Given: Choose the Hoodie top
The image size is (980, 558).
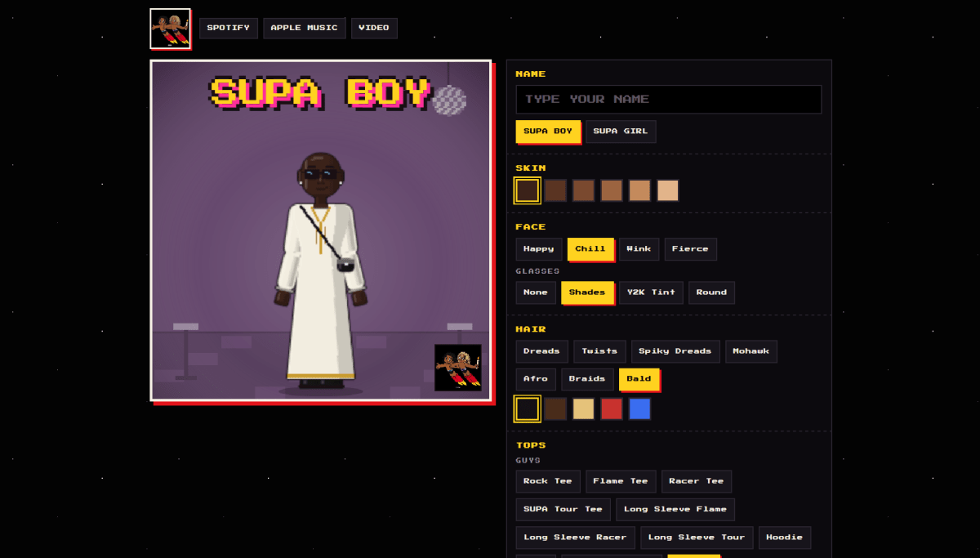Looking at the screenshot, I should [785, 538].
